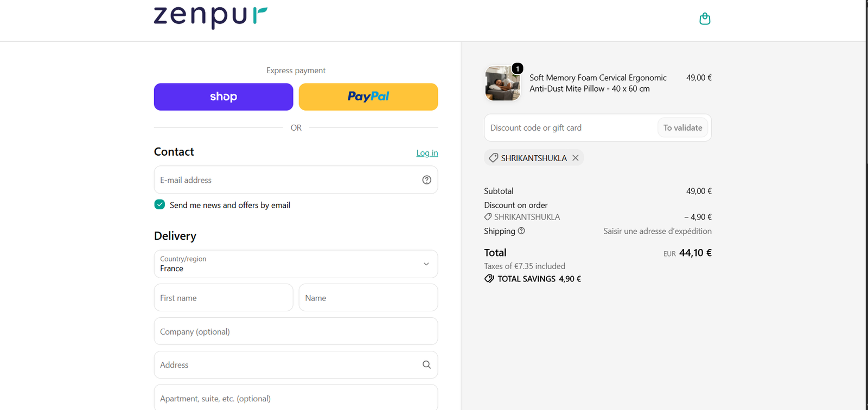Click the To validate discount button
The height and width of the screenshot is (410, 868).
tap(682, 128)
